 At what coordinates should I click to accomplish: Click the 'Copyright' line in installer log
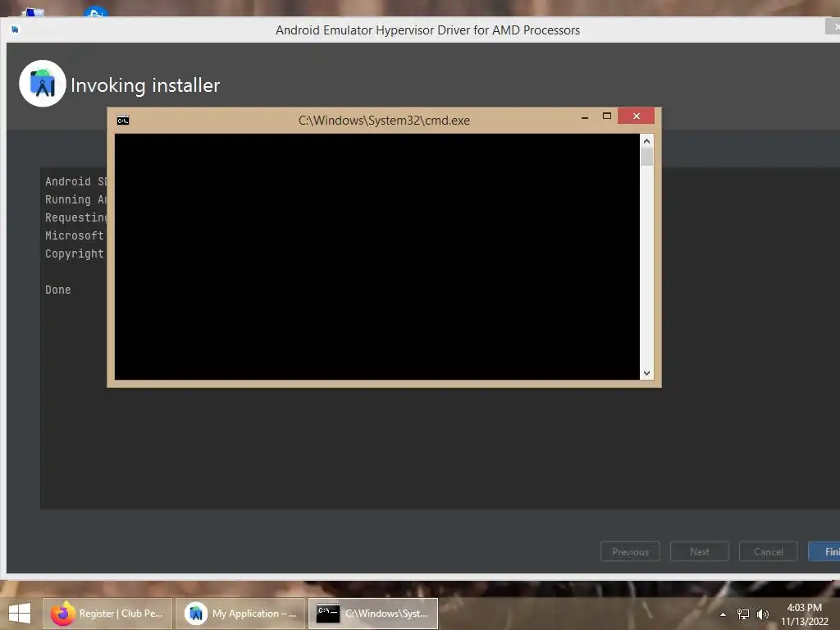click(x=75, y=254)
